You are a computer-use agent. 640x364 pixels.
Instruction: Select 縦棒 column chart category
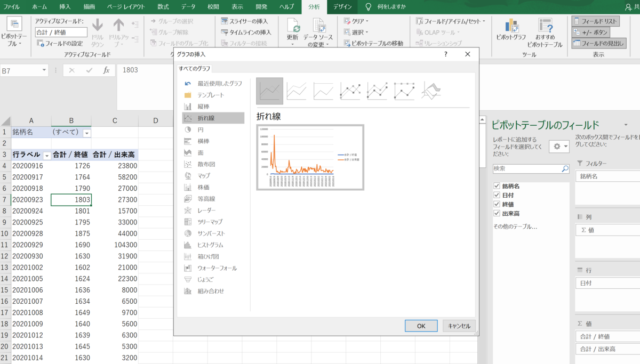(213, 107)
